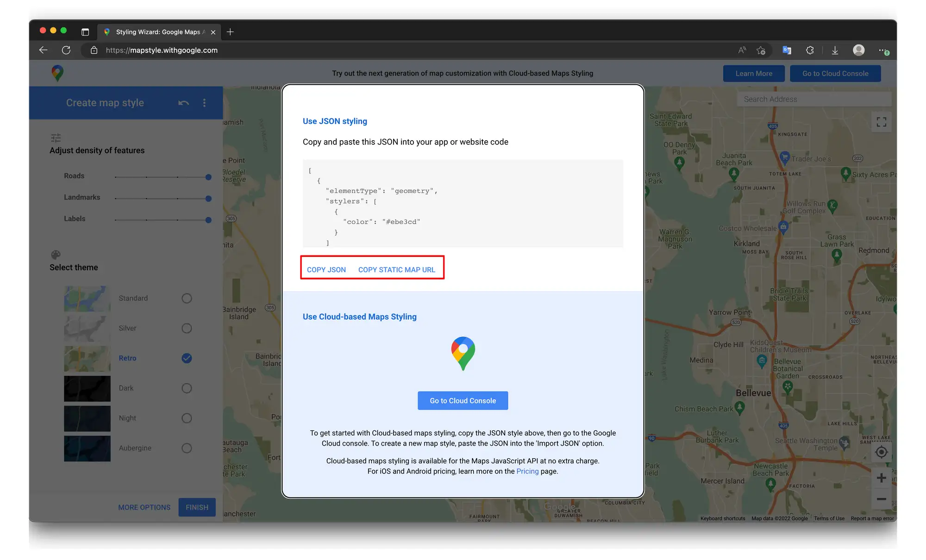Click the Juanita Beach Park marker
This screenshot has width=926, height=560.
point(733,174)
